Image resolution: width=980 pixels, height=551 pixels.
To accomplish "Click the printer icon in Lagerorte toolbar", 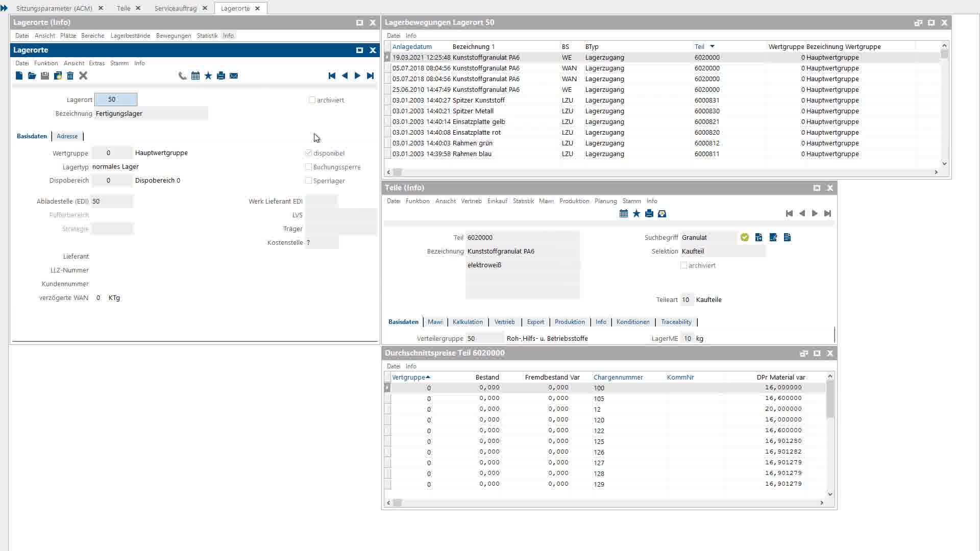I will click(221, 76).
